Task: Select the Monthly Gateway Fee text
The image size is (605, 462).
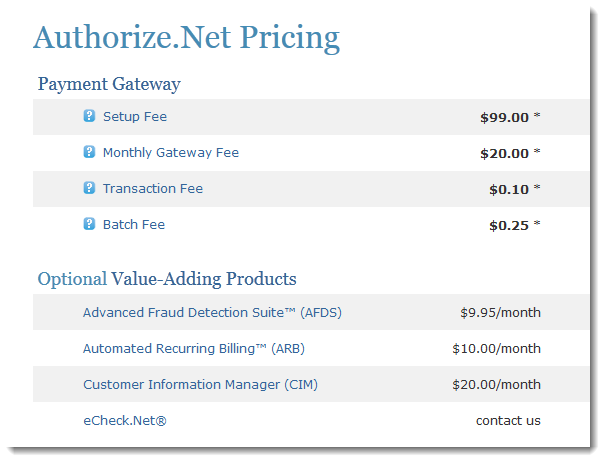Action: pos(171,153)
